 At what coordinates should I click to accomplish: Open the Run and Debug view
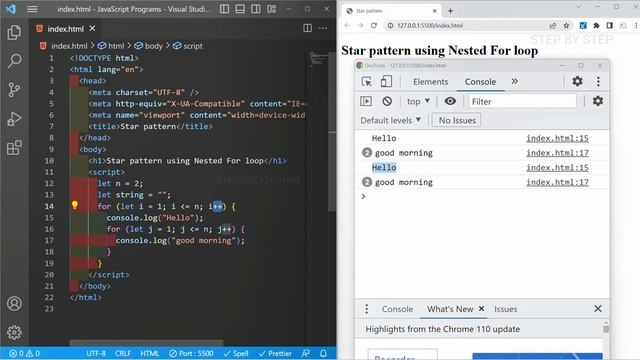14,119
